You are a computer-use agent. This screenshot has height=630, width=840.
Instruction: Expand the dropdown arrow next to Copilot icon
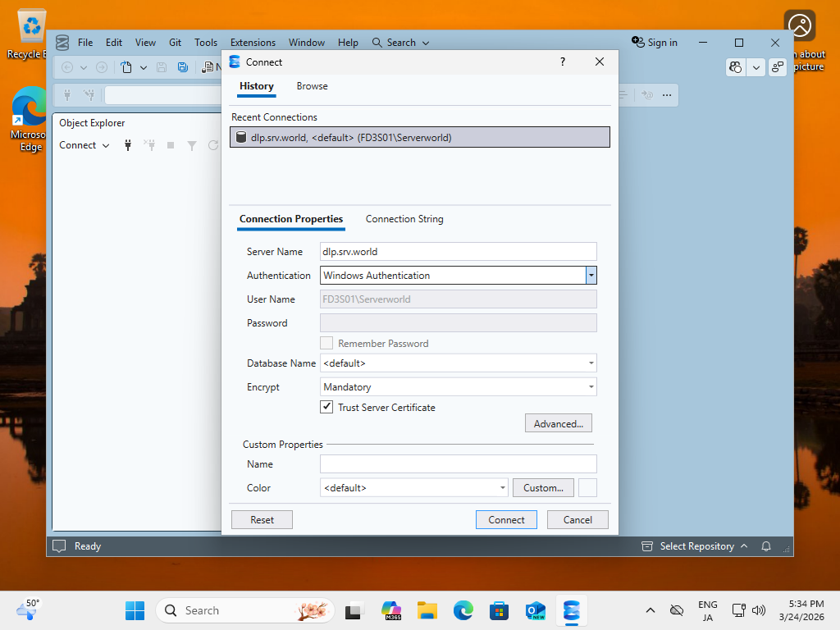(756, 67)
